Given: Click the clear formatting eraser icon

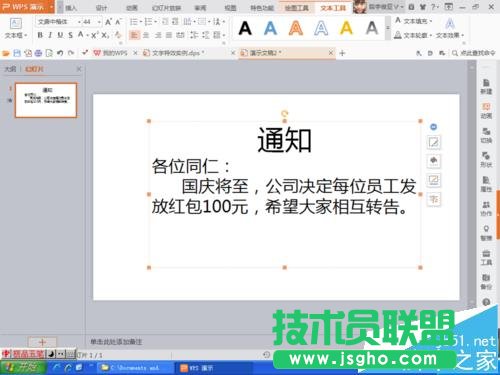Looking at the screenshot, I should (118, 35).
